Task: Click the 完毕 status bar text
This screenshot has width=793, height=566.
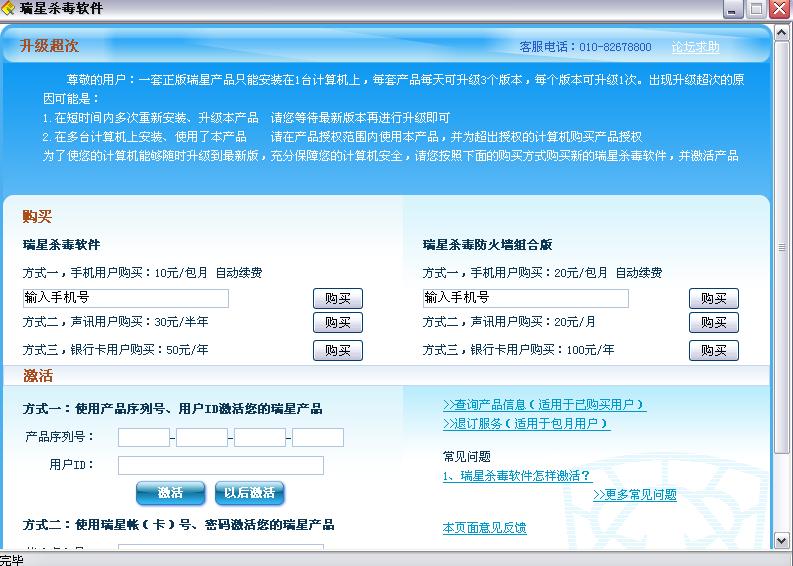Action: [12, 560]
